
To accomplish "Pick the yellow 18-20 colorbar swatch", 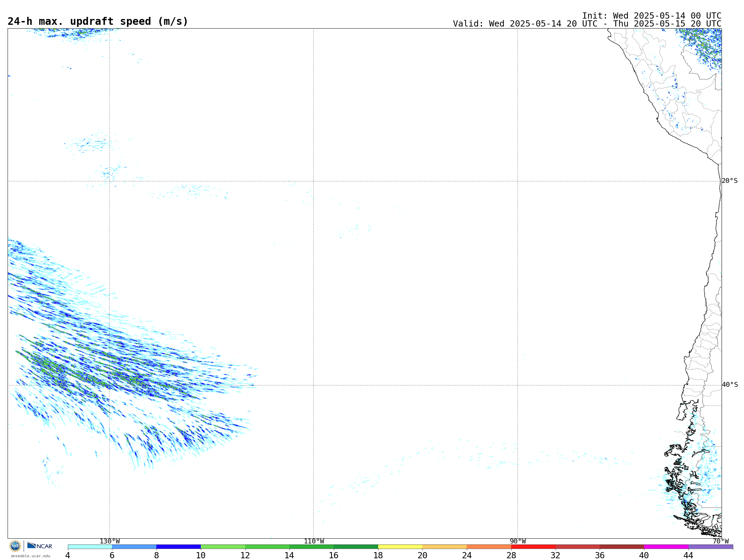I will click(400, 547).
